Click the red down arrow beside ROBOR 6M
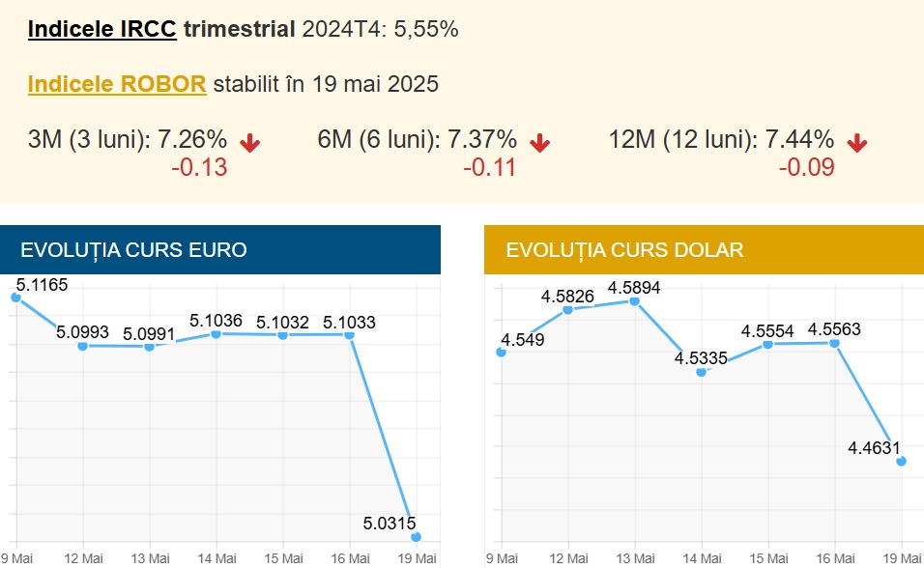 click(540, 143)
